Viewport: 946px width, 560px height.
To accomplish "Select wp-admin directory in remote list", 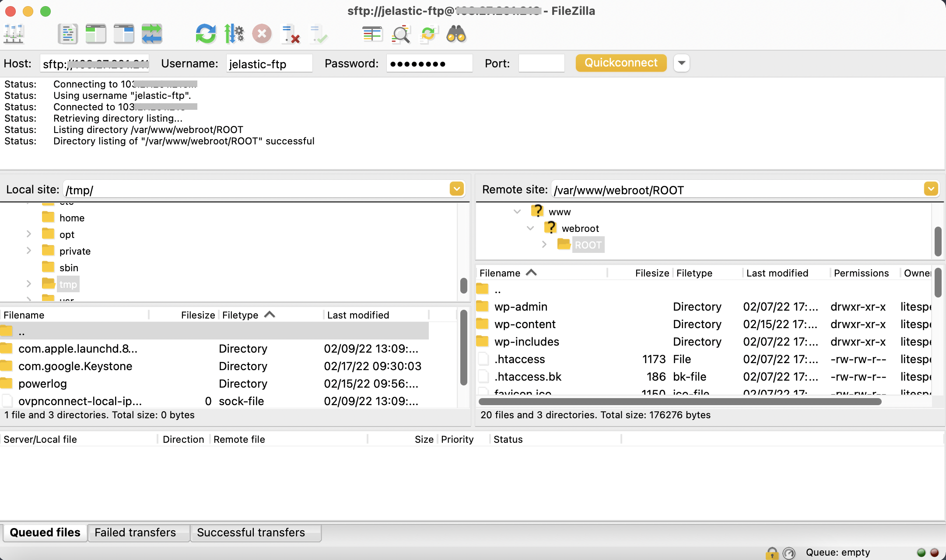I will pyautogui.click(x=704, y=307).
